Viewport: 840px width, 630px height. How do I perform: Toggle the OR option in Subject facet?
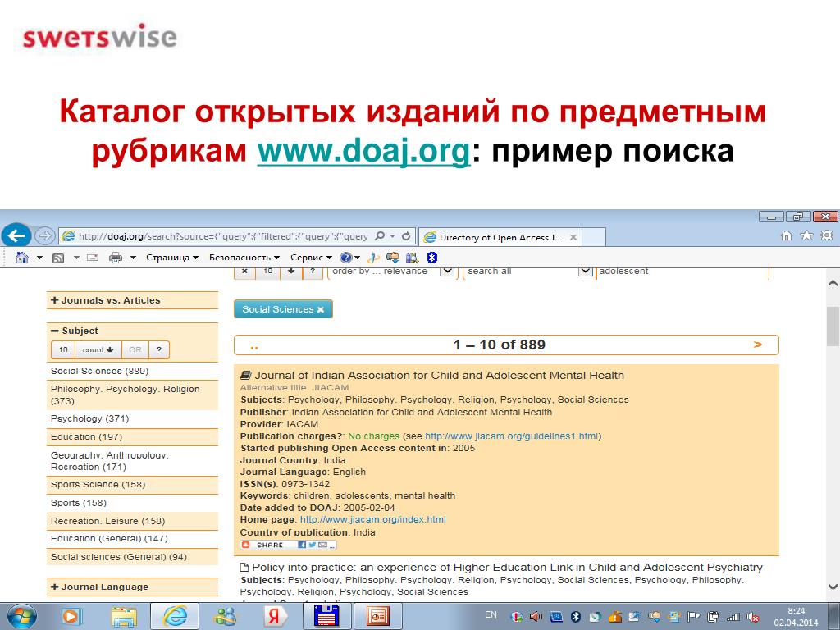135,349
